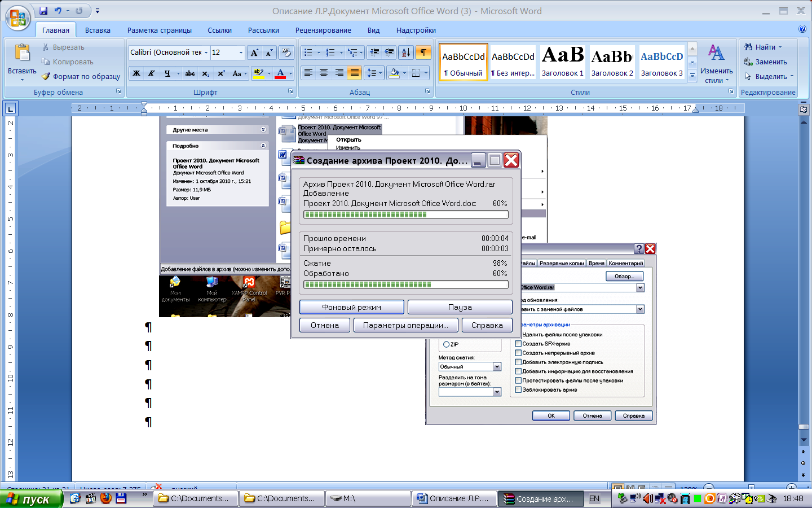Undo the last action with the quick access arrow
This screenshot has width=812, height=508.
(x=58, y=11)
